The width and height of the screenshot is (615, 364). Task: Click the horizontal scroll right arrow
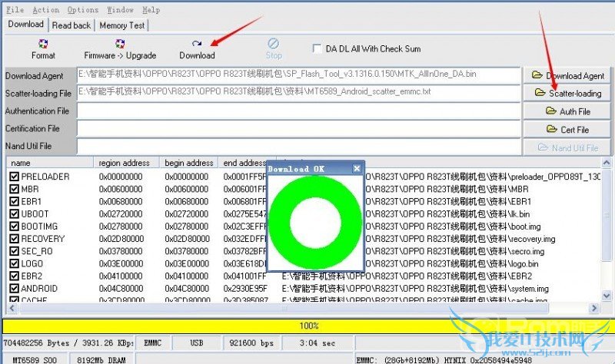click(594, 309)
